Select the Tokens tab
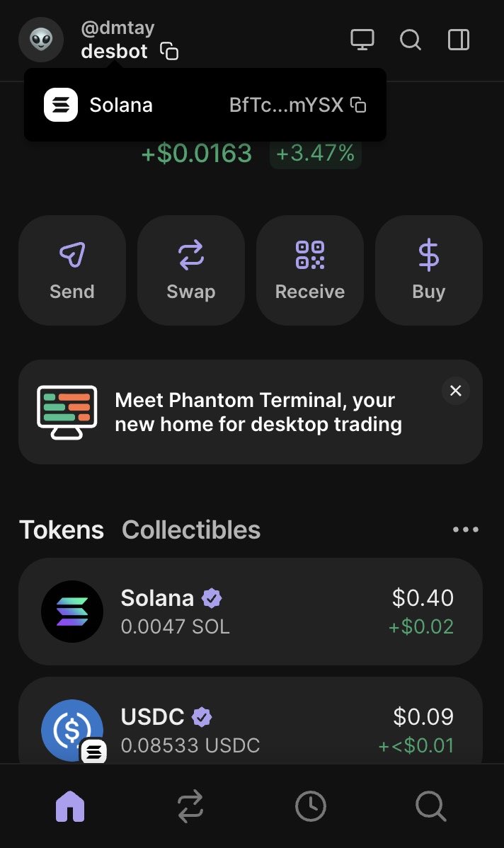 point(62,529)
